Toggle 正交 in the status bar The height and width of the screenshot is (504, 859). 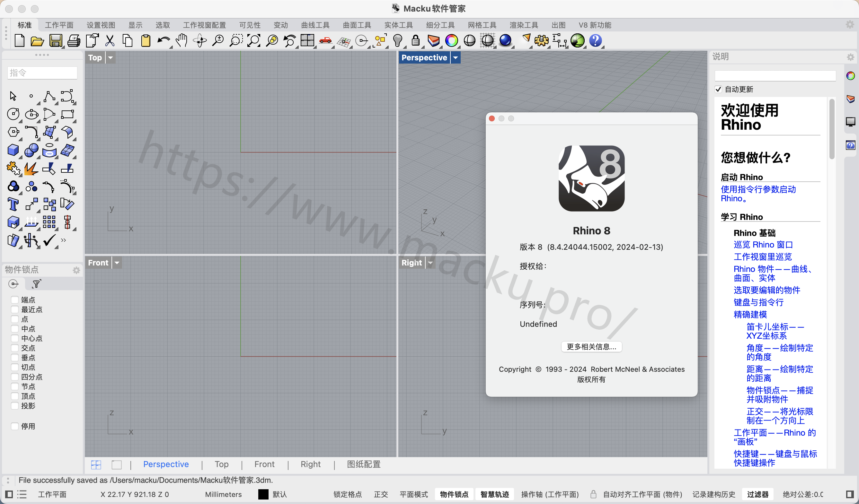click(x=381, y=494)
